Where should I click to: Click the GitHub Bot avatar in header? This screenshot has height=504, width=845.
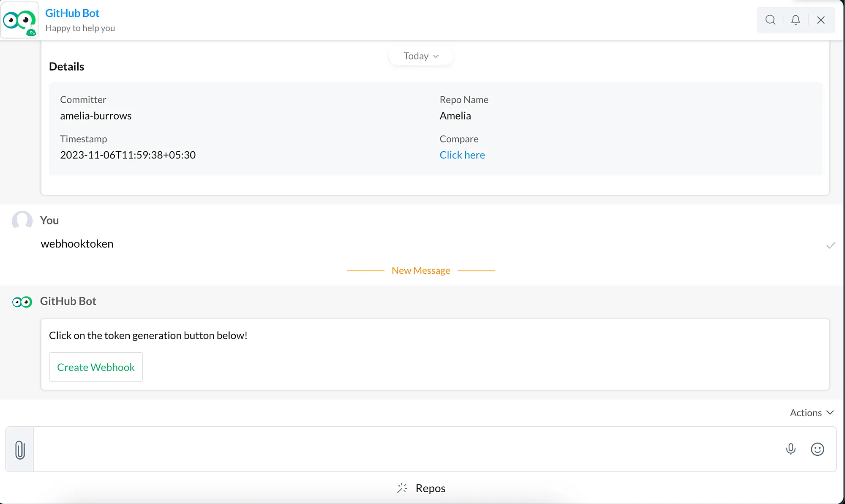point(19,20)
